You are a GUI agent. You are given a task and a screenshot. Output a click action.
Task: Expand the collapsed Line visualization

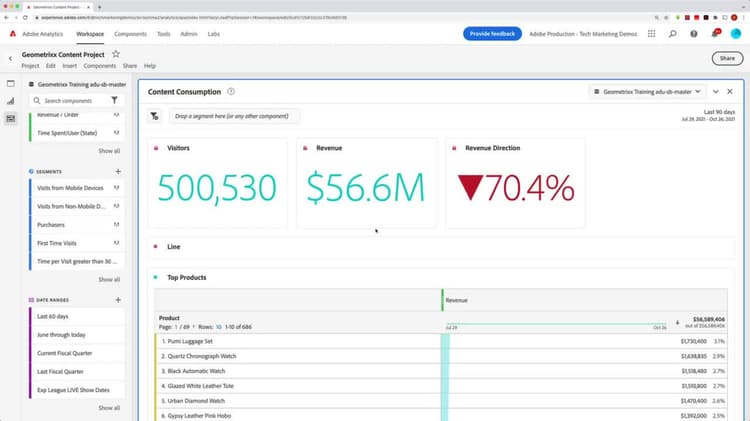(x=155, y=246)
